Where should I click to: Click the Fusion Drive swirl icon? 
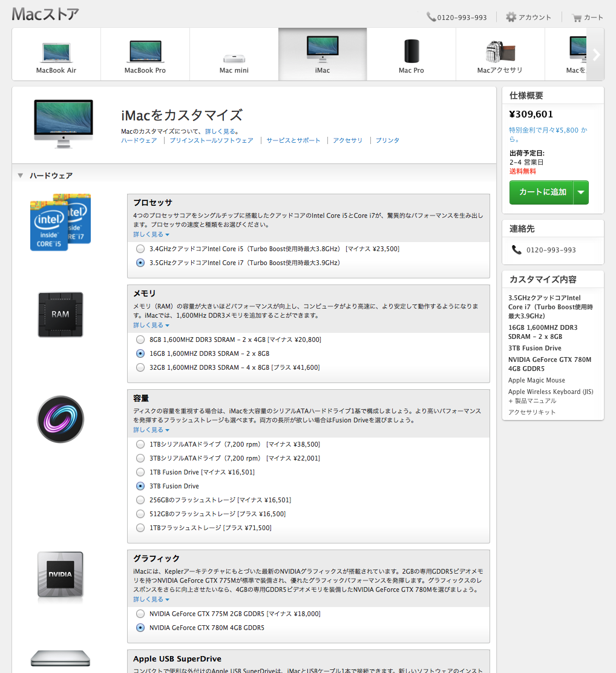(61, 419)
